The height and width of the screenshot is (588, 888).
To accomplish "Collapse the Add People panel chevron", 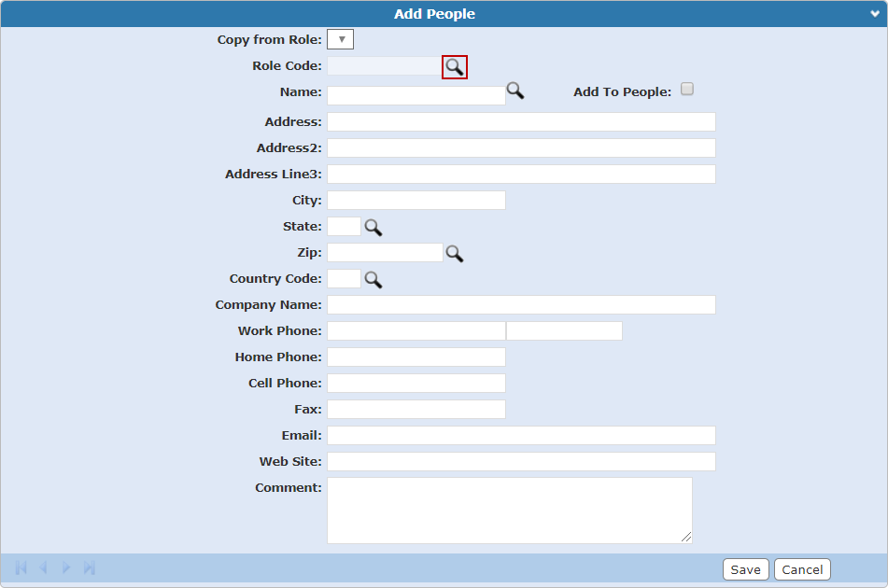I will pos(875,14).
